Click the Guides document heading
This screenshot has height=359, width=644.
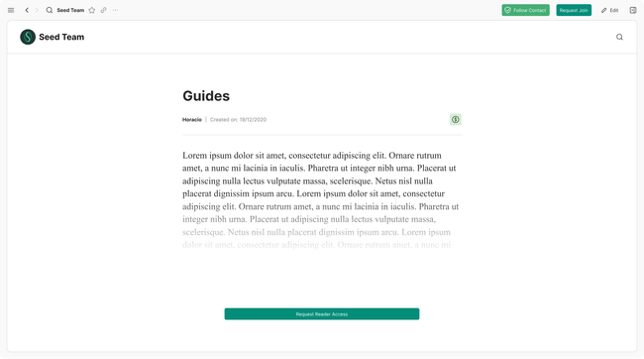pyautogui.click(x=206, y=96)
